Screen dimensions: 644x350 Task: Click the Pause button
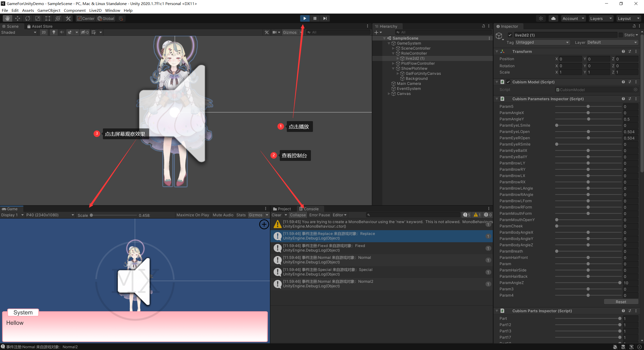coord(315,18)
